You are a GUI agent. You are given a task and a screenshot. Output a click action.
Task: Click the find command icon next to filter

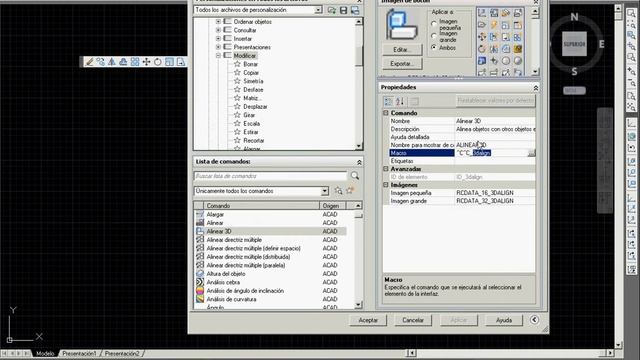coord(338,191)
